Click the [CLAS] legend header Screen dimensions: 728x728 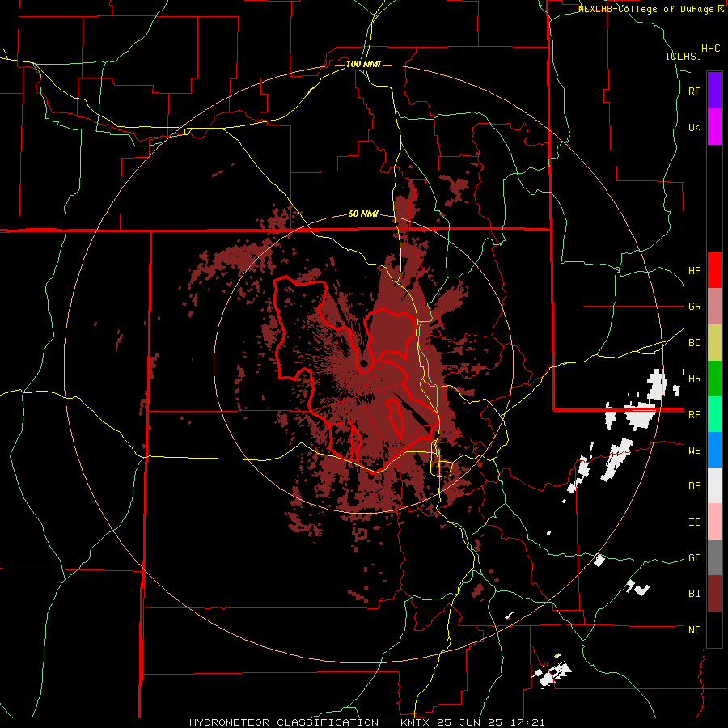click(684, 56)
